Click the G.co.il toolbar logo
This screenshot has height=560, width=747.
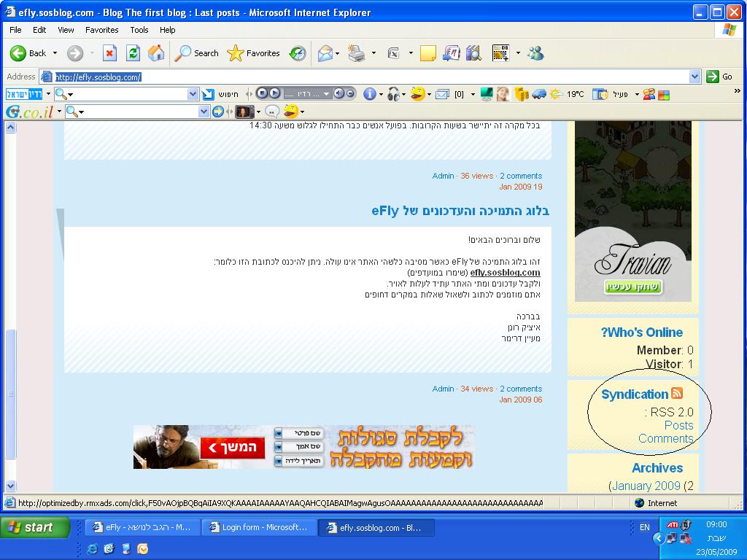(x=29, y=112)
